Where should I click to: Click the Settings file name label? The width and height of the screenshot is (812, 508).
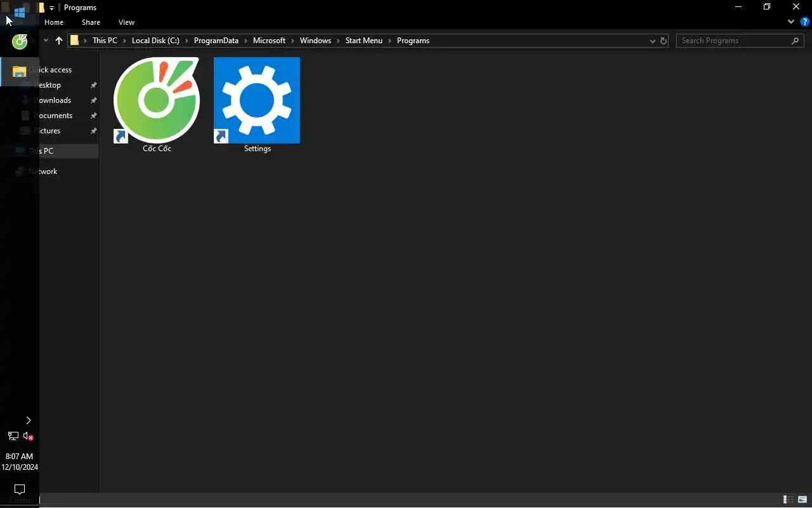pos(258,149)
